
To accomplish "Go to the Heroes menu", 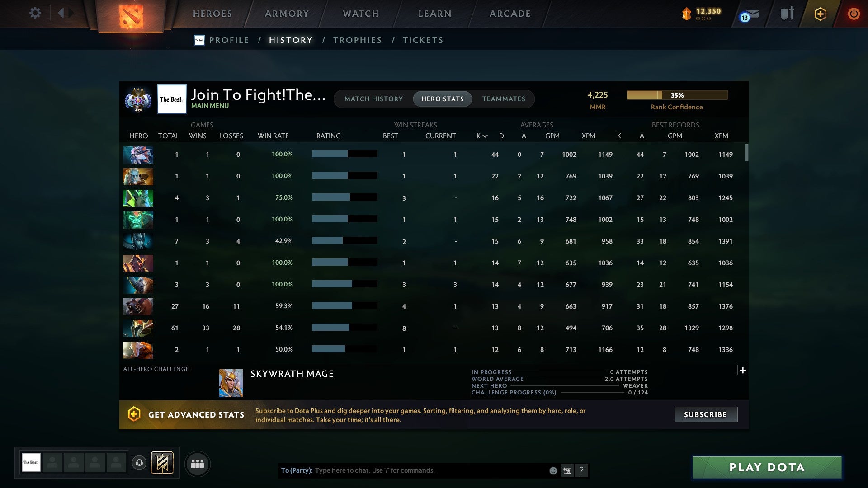I will point(212,14).
